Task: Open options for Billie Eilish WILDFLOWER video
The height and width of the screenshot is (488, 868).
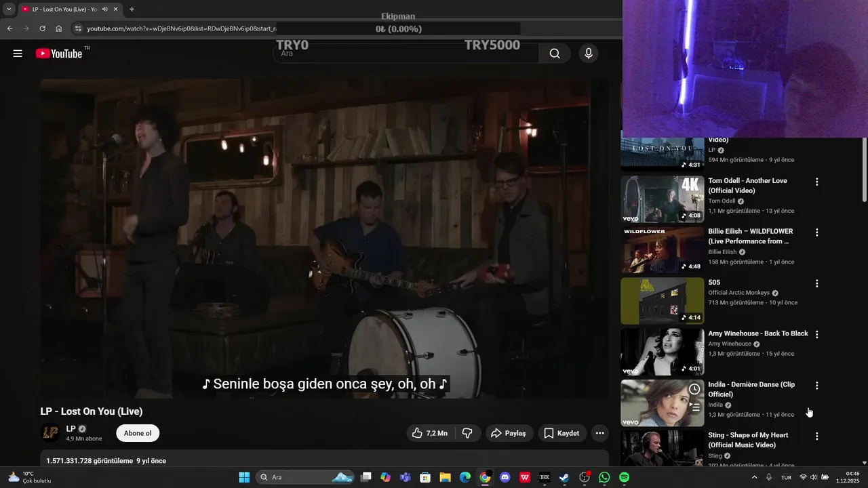Action: tap(816, 232)
